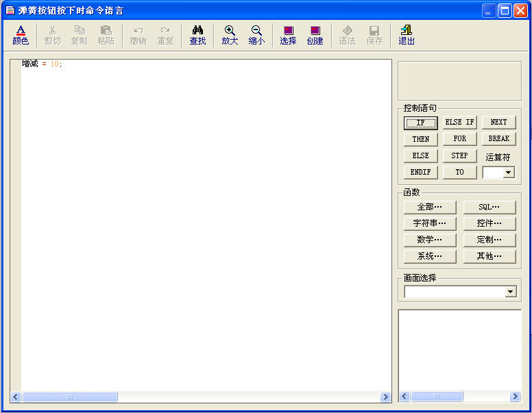Insert the STEP keyword
The width and height of the screenshot is (532, 413).
pos(460,155)
